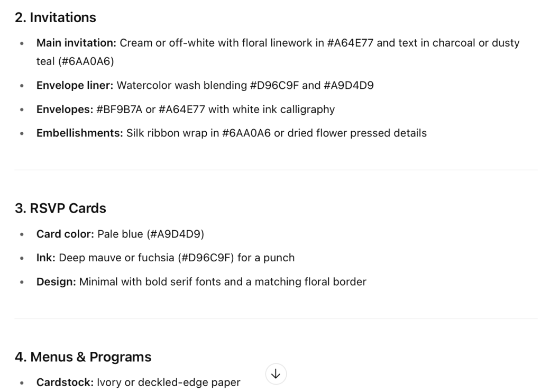Click the scroll-to-bottom down arrow button
The image size is (541, 392).
point(276,374)
